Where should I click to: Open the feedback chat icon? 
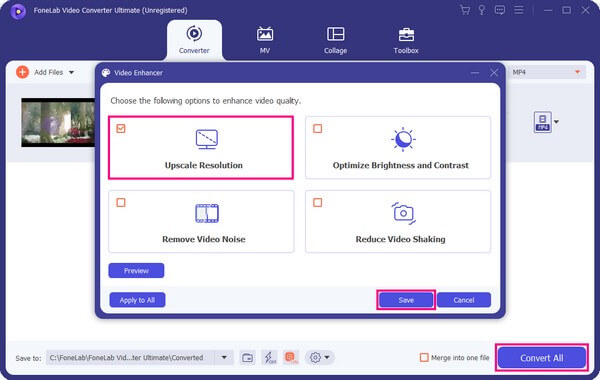499,10
